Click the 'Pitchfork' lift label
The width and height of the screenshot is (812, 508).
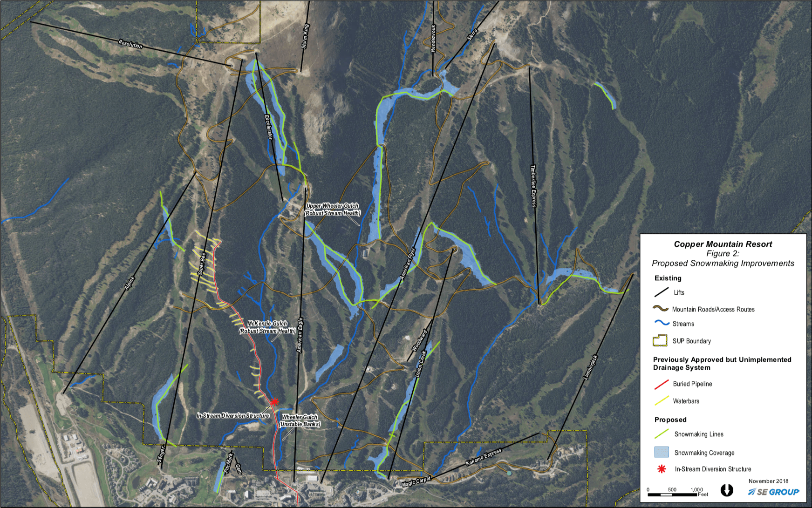pyautogui.click(x=228, y=463)
